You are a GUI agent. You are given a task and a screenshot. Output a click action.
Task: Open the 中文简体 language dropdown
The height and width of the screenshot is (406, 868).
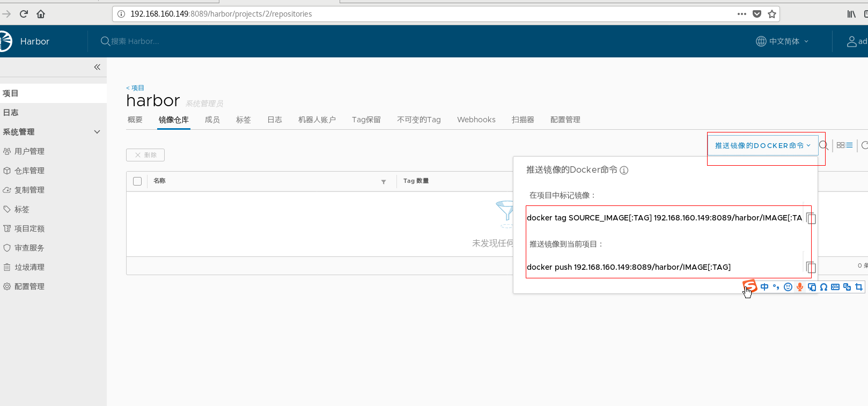tap(782, 41)
